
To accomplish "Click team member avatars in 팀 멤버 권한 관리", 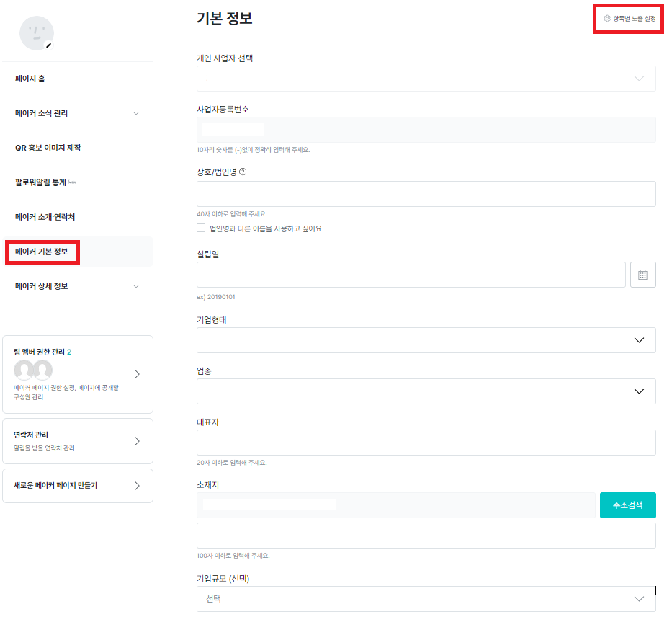I will pos(33,370).
